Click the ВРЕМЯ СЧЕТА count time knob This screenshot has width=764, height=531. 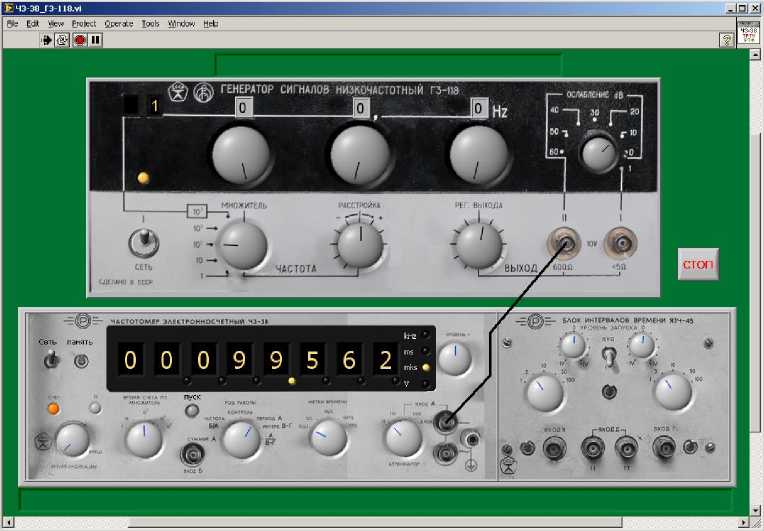coord(144,439)
